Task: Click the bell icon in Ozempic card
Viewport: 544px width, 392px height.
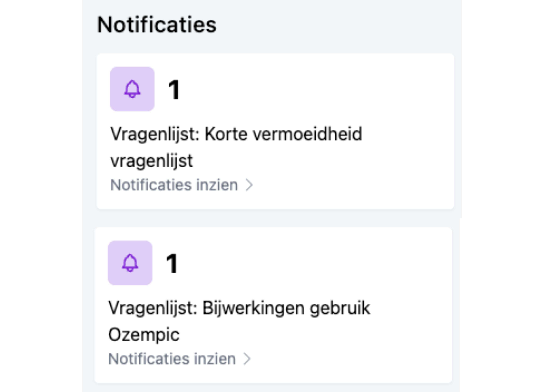Action: [130, 263]
